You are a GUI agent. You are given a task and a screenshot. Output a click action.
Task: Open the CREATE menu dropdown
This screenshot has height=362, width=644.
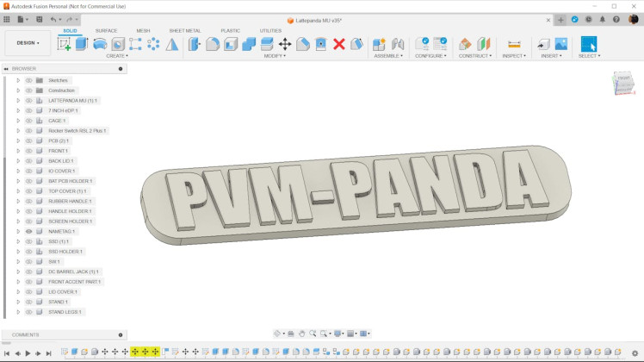coord(117,56)
